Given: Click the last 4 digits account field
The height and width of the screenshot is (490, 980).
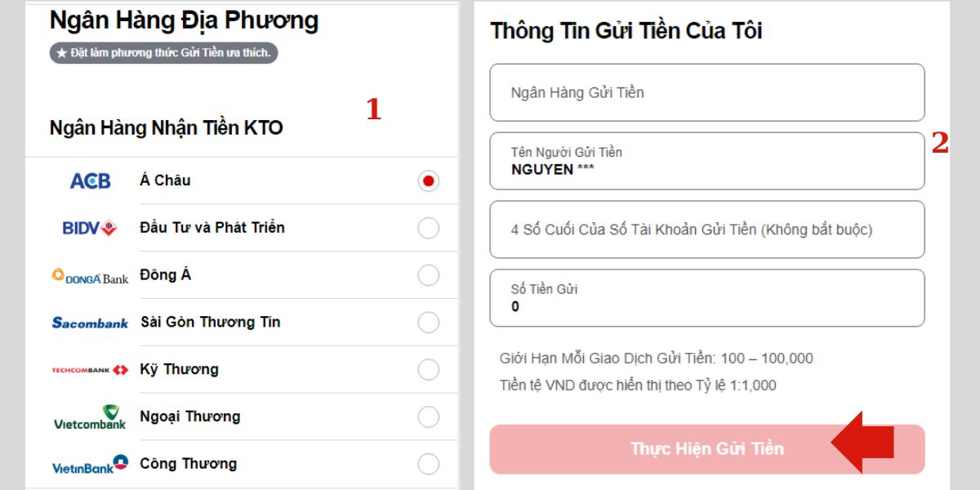Looking at the screenshot, I should pyautogui.click(x=707, y=229).
